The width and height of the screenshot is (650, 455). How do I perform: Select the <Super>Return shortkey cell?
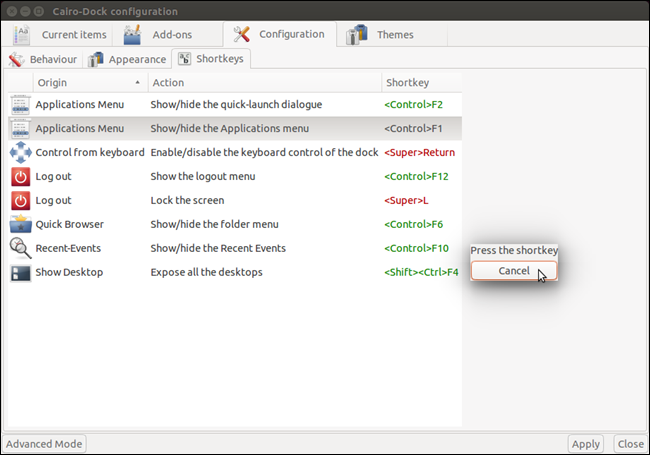click(x=420, y=152)
